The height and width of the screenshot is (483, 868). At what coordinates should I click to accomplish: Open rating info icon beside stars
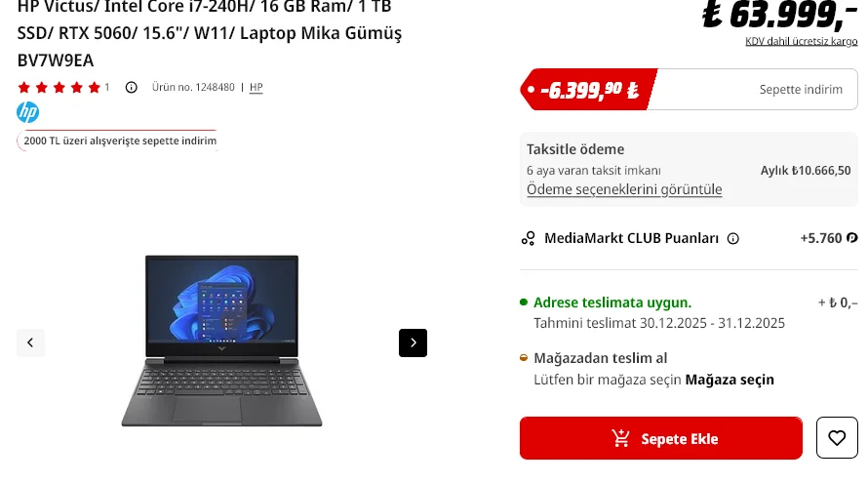pos(132,88)
